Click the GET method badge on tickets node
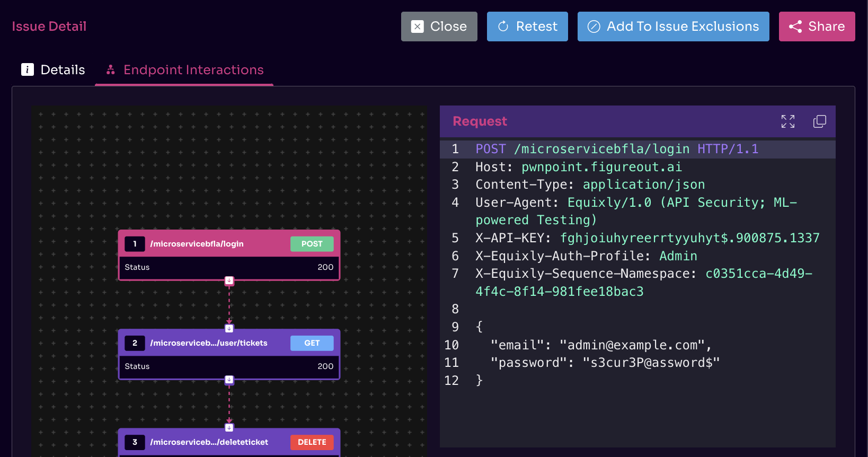 coord(312,343)
